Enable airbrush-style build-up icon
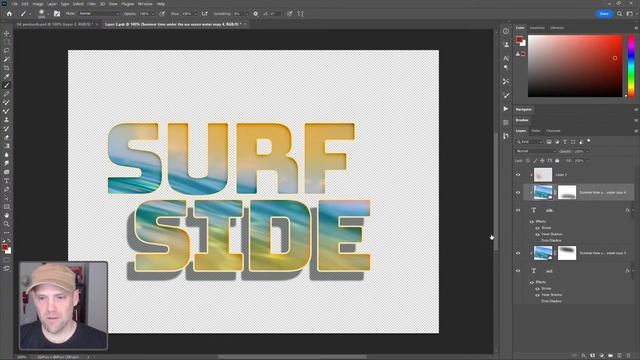The height and width of the screenshot is (360, 640). pyautogui.click(x=204, y=13)
